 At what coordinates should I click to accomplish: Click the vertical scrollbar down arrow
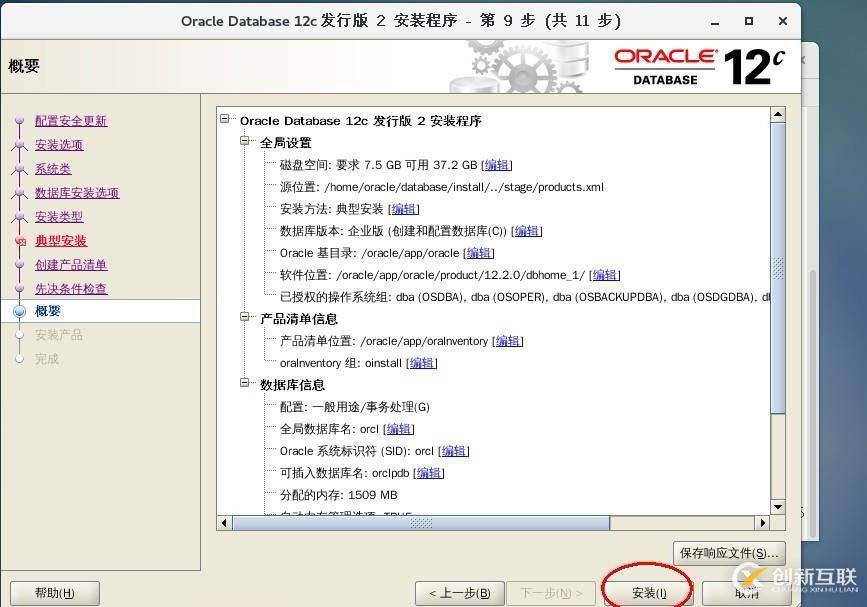[778, 507]
